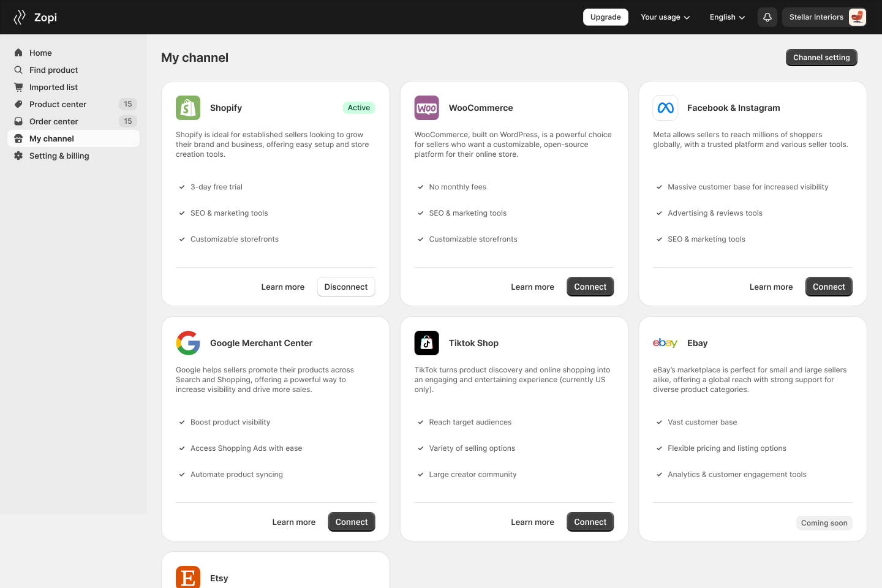The image size is (882, 588).
Task: Click the Shopify Active status badge
Action: [359, 108]
